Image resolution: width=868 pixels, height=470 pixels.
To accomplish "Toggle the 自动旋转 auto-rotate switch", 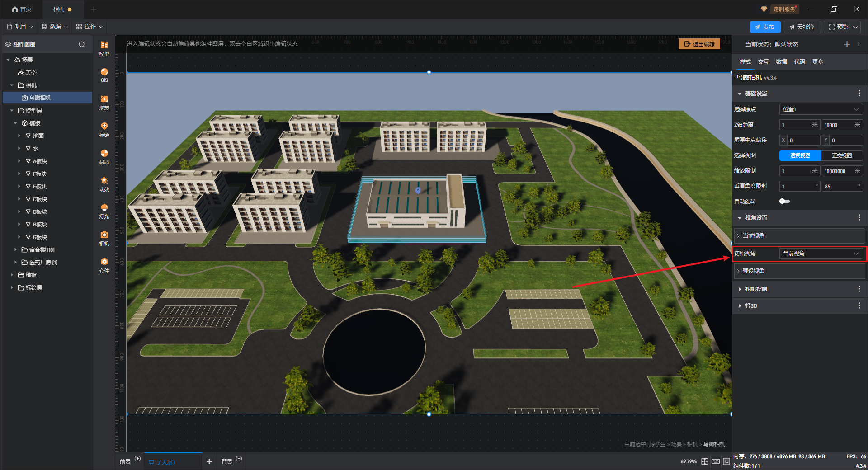I will click(784, 201).
